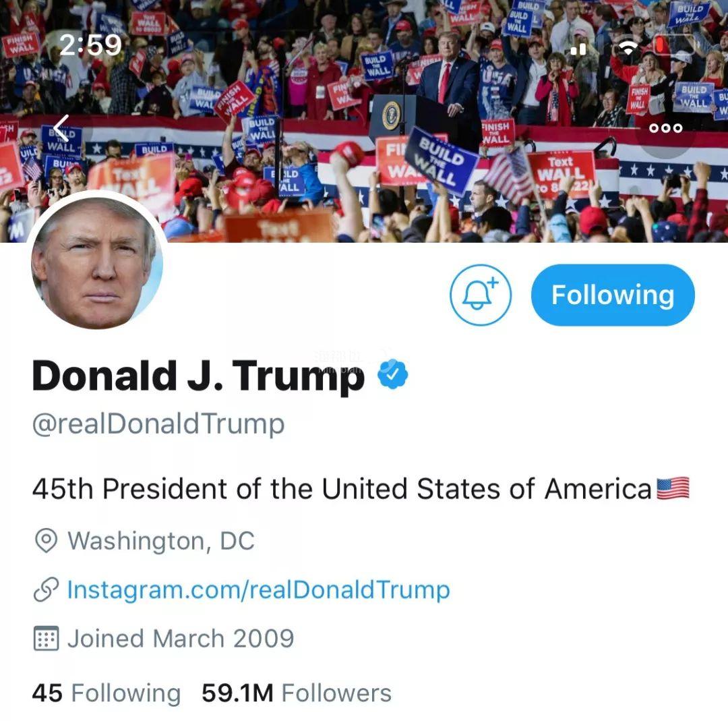
Task: Tap the Wi-Fi status icon
Action: pyautogui.click(x=629, y=47)
